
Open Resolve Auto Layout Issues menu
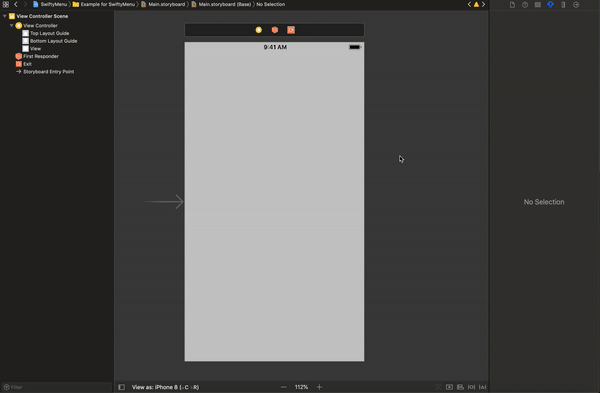tap(483, 387)
